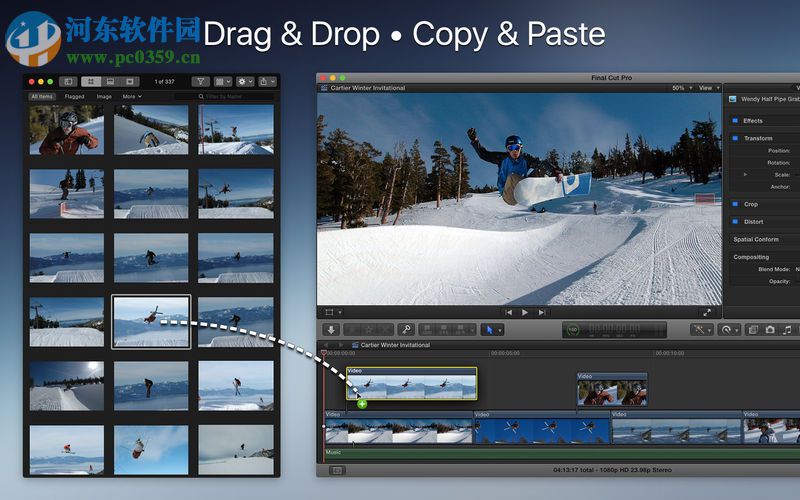Go back in timeline history arrow
The height and width of the screenshot is (500, 800).
[x=327, y=345]
